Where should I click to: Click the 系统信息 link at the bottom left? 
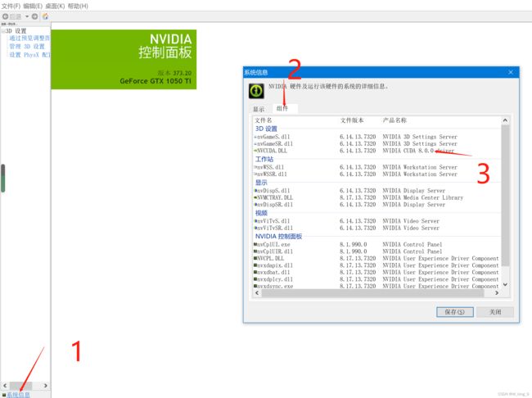tap(18, 395)
